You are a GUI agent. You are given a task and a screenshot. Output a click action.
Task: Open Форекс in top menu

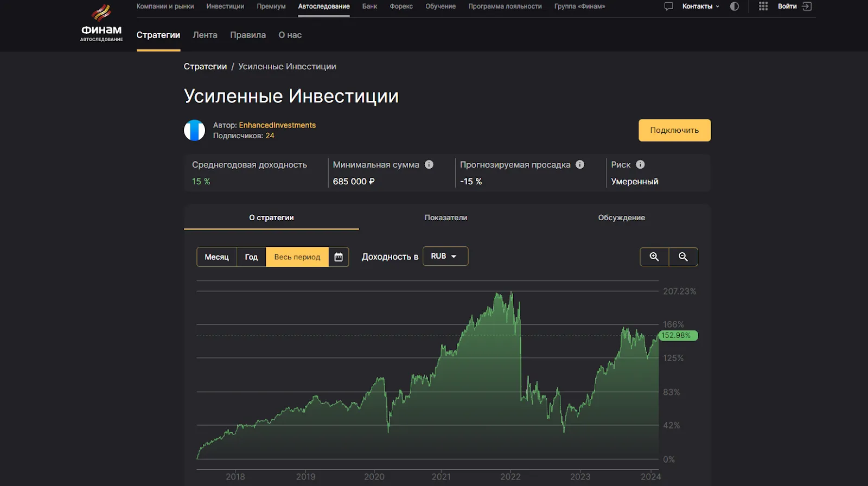coord(401,7)
